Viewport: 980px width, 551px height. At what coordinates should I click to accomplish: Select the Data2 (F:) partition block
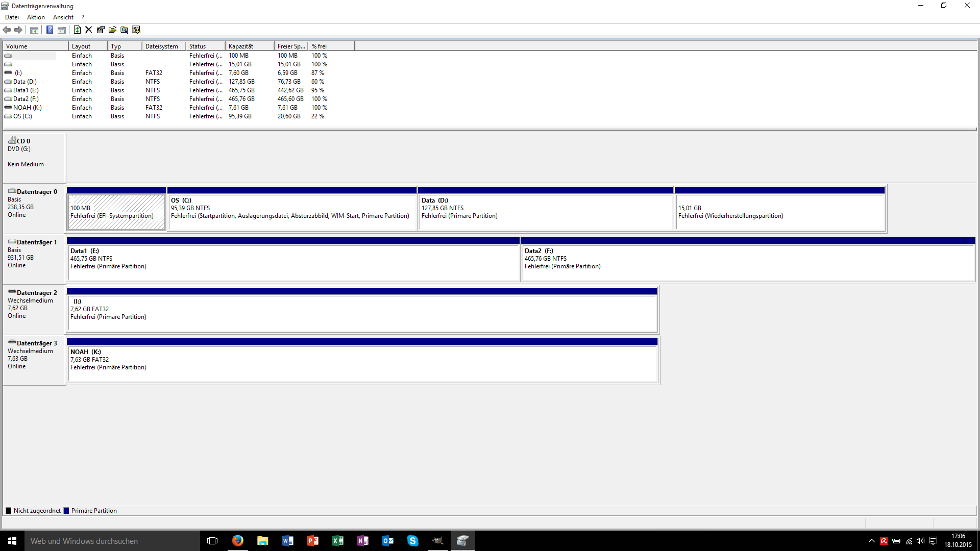[x=747, y=262]
